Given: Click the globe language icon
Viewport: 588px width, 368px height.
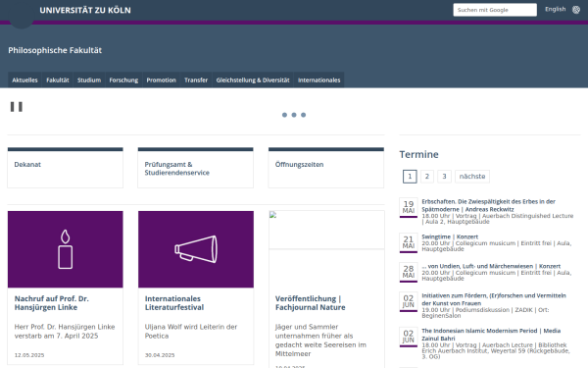Looking at the screenshot, I should tap(576, 10).
